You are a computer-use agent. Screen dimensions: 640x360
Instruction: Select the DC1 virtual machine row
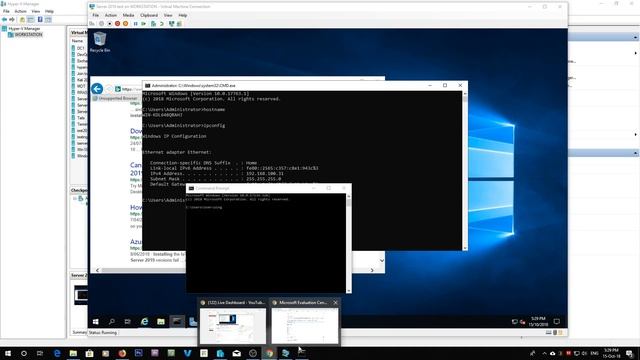[78, 48]
